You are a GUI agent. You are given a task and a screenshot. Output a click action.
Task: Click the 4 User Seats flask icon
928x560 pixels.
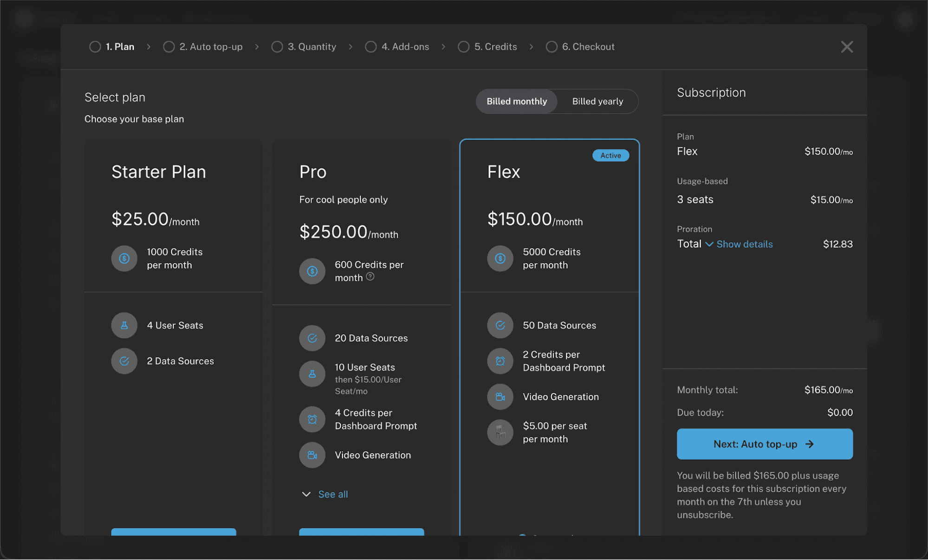click(124, 325)
